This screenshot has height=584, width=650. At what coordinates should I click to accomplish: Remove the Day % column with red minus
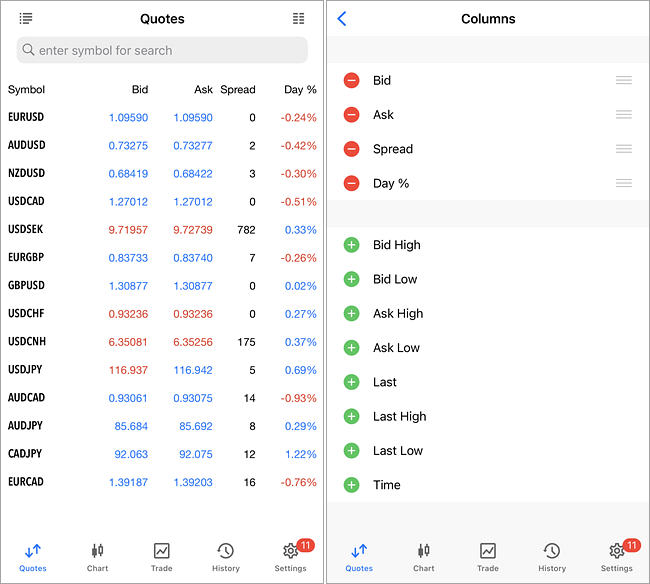click(351, 183)
